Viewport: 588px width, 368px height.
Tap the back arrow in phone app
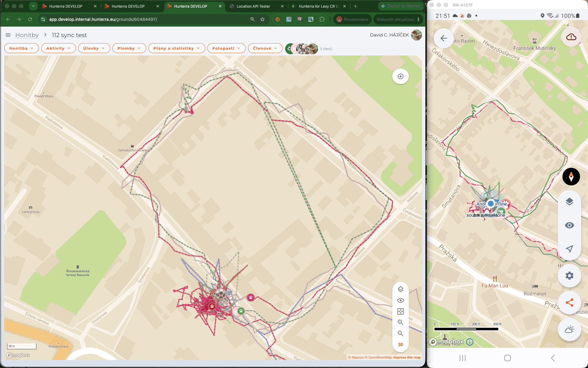click(443, 38)
